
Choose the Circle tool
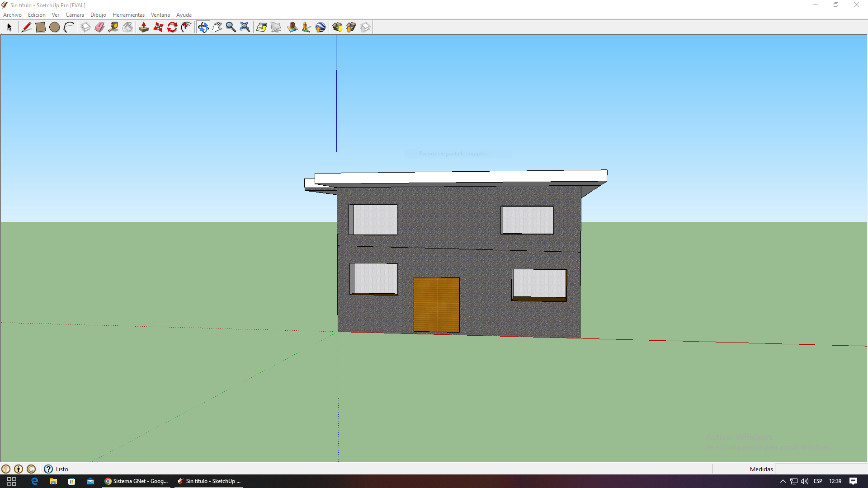tap(55, 27)
